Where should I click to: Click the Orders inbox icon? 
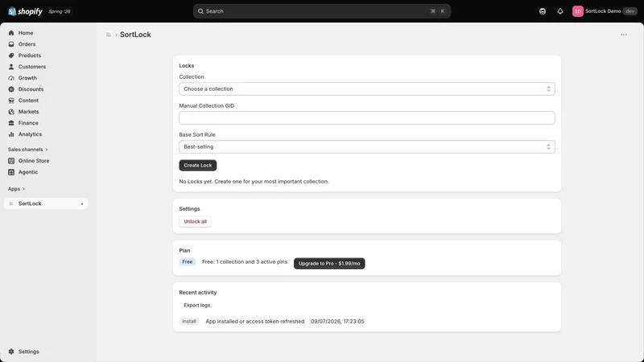[11, 44]
